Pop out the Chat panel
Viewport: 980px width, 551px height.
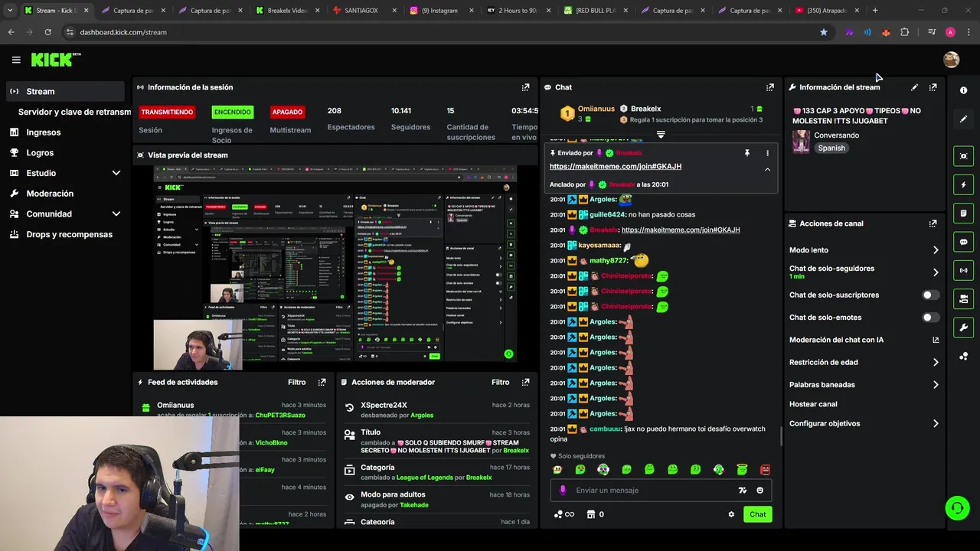[770, 87]
